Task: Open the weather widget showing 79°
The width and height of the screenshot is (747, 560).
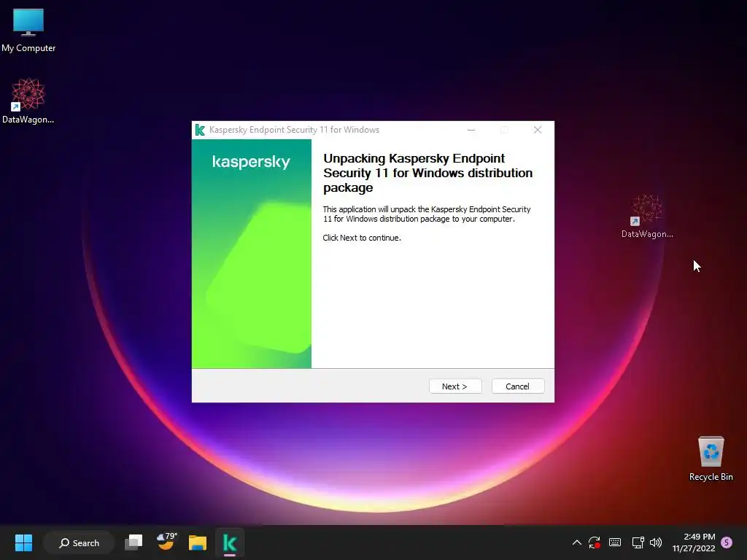Action: click(166, 542)
